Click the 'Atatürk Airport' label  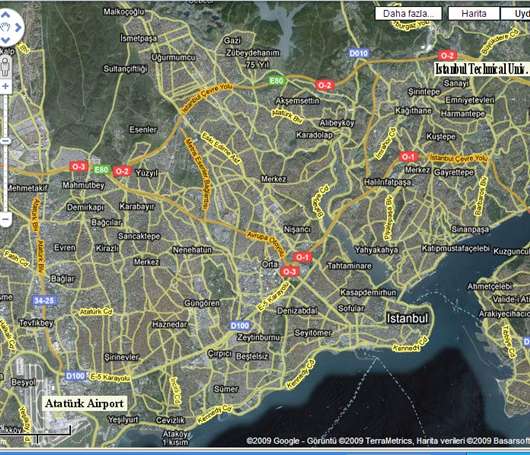click(85, 404)
